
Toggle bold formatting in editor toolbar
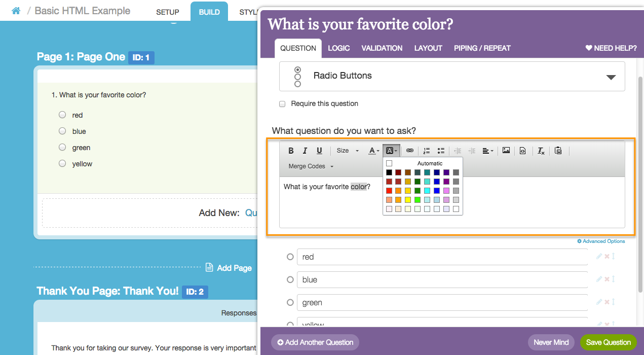291,151
